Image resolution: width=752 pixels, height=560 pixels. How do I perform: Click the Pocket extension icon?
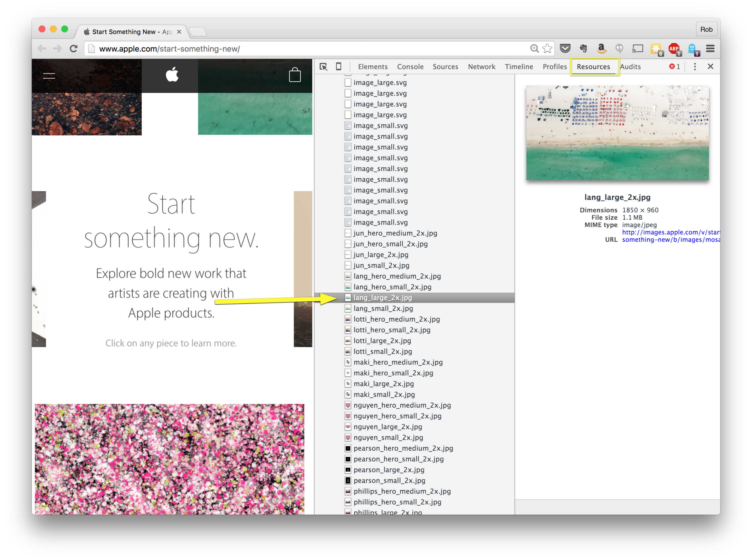[x=565, y=49]
